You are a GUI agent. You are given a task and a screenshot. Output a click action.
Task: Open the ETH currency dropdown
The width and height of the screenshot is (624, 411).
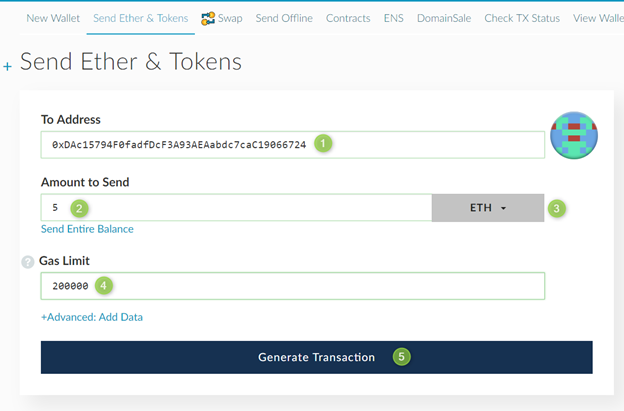pos(488,208)
